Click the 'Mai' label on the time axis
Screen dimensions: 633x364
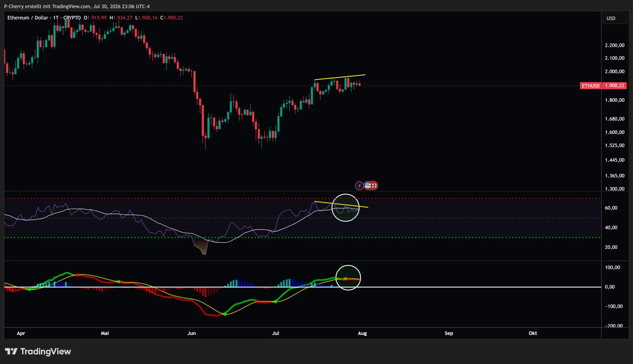[105, 333]
